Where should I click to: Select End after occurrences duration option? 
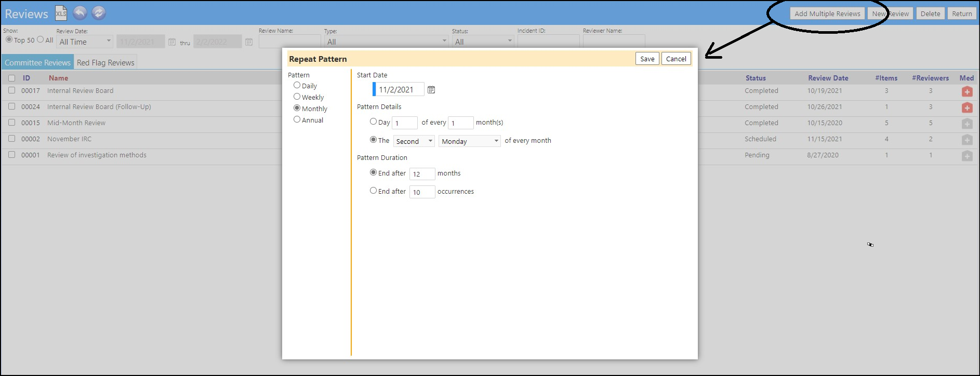coord(373,191)
